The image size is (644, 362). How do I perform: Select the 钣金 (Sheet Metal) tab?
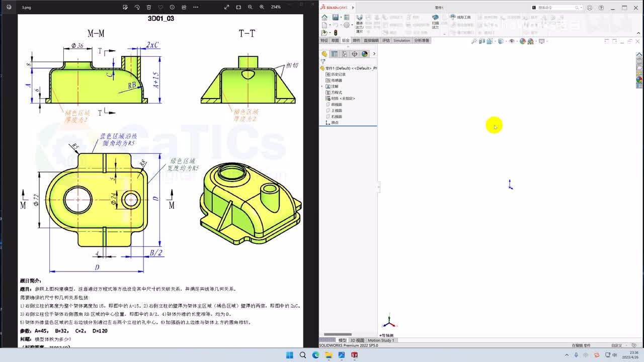(x=346, y=41)
